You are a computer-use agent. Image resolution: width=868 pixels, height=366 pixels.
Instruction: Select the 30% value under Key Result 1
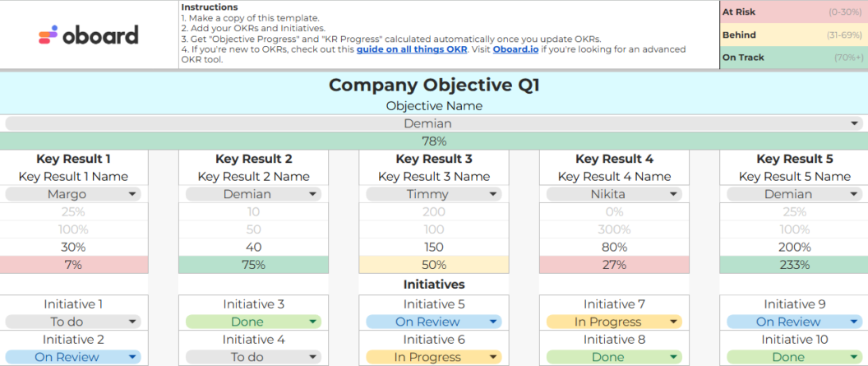tap(74, 247)
